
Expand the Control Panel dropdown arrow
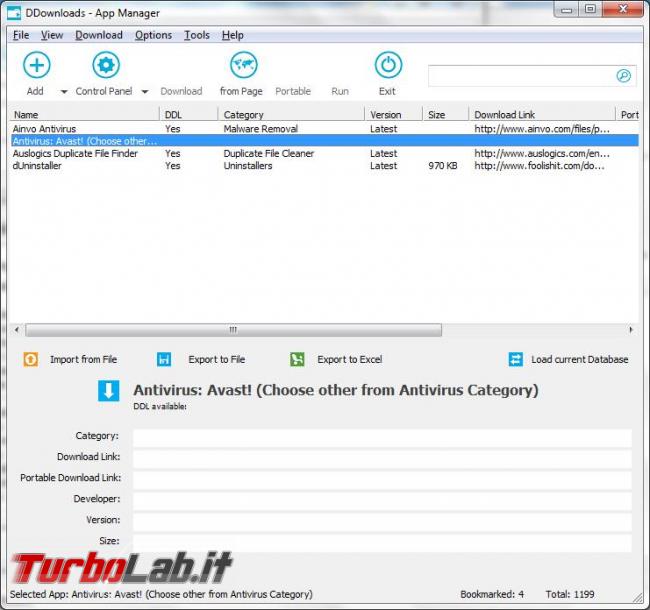pos(145,92)
